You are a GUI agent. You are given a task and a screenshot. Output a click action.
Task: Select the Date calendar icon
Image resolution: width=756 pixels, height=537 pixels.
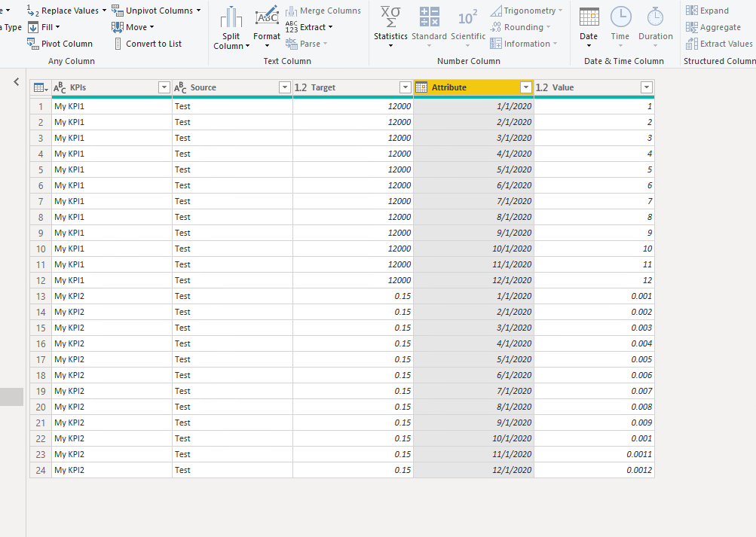click(589, 17)
